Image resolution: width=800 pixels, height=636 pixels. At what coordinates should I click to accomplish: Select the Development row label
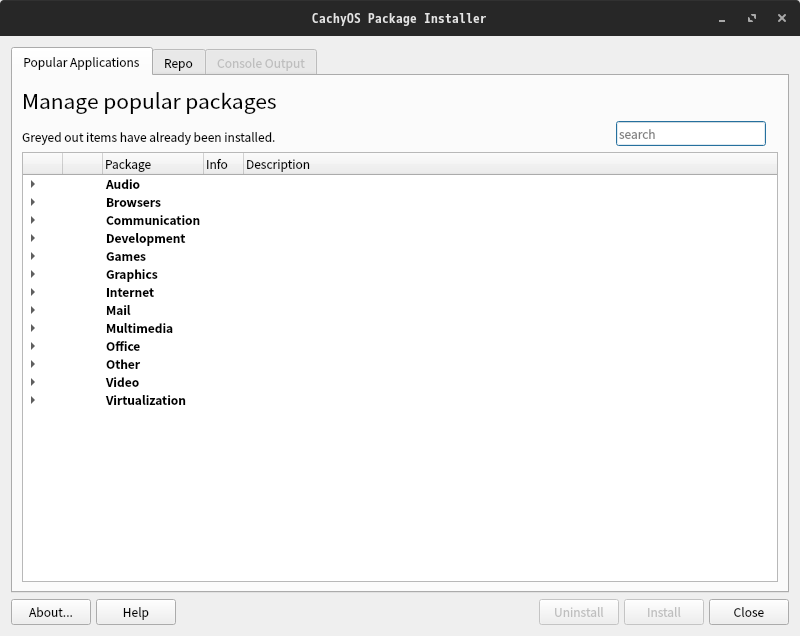click(145, 239)
